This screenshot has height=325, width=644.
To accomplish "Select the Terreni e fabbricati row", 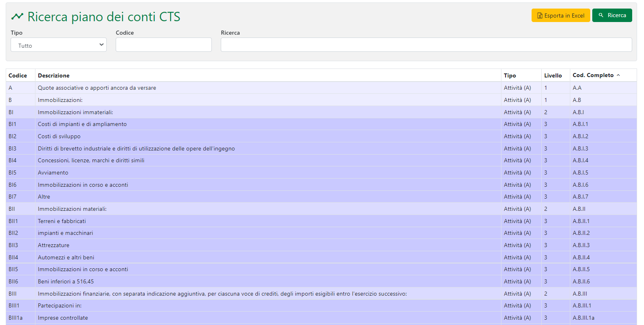I will [x=62, y=221].
